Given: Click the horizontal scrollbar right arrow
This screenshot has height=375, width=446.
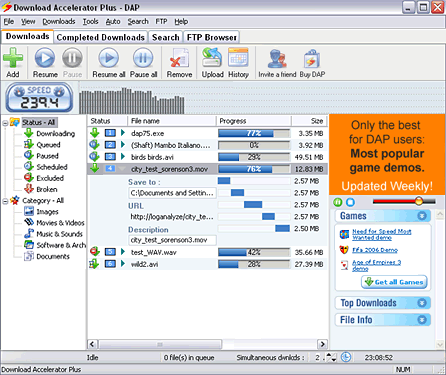Looking at the screenshot, I should pos(322,344).
